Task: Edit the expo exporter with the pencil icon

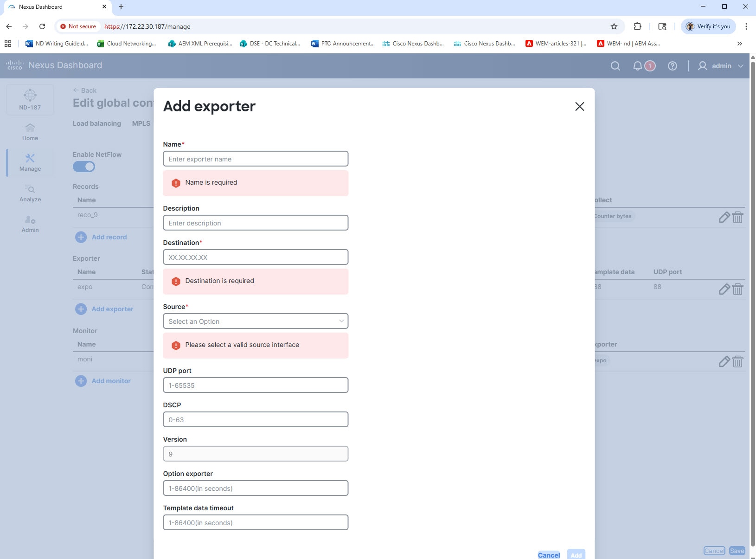Action: [724, 289]
